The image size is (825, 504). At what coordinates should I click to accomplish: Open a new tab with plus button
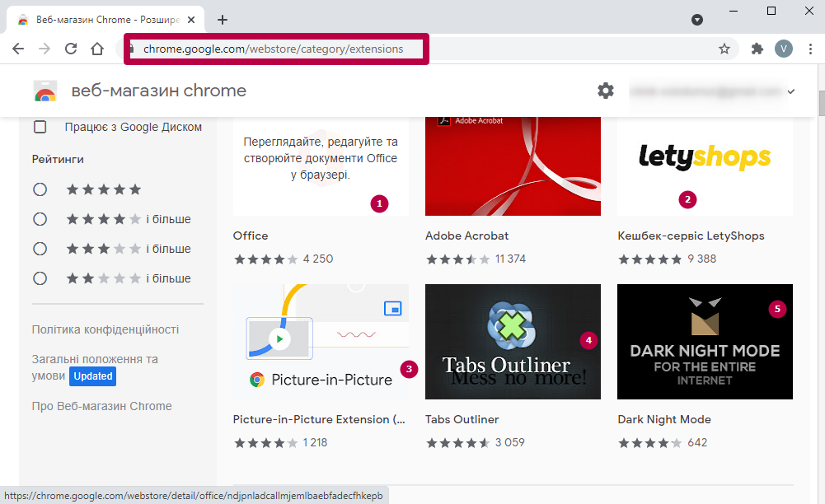click(223, 20)
